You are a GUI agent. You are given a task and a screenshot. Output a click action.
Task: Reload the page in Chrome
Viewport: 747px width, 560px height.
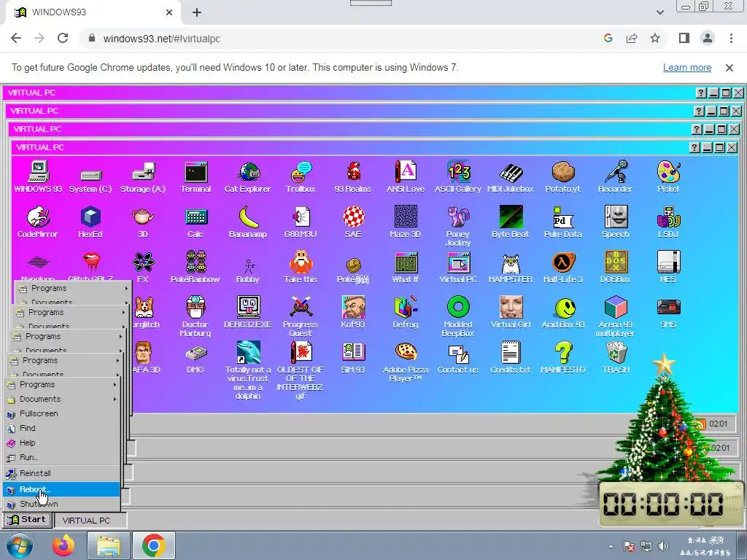pos(63,38)
